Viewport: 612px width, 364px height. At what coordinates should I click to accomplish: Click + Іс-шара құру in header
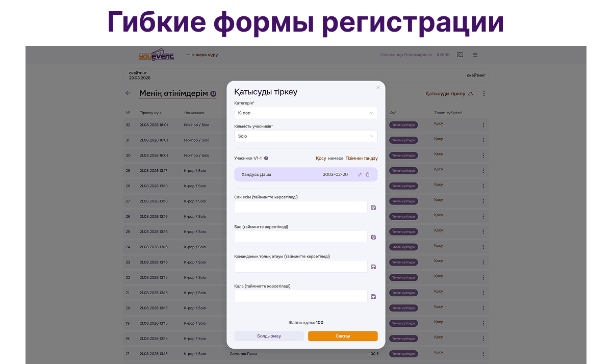[202, 55]
